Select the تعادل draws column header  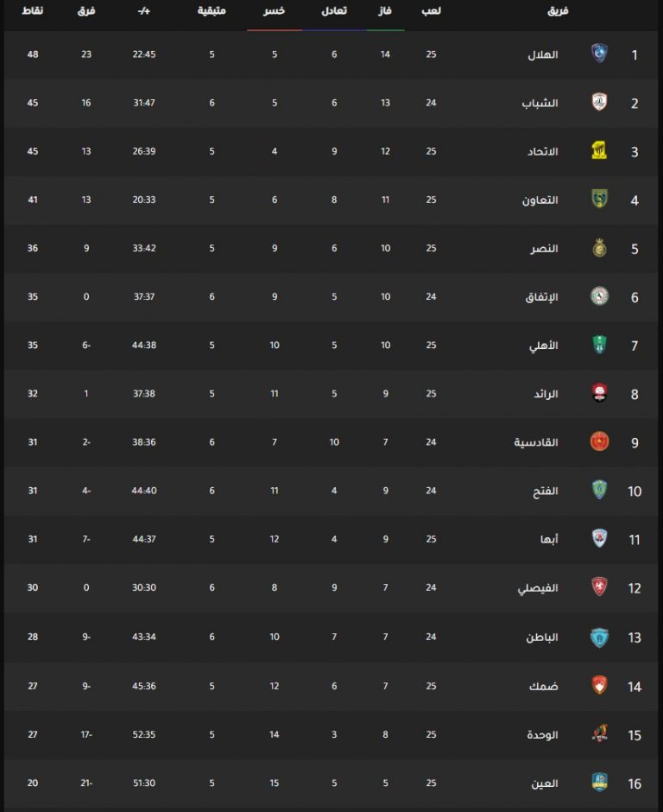[x=334, y=11]
